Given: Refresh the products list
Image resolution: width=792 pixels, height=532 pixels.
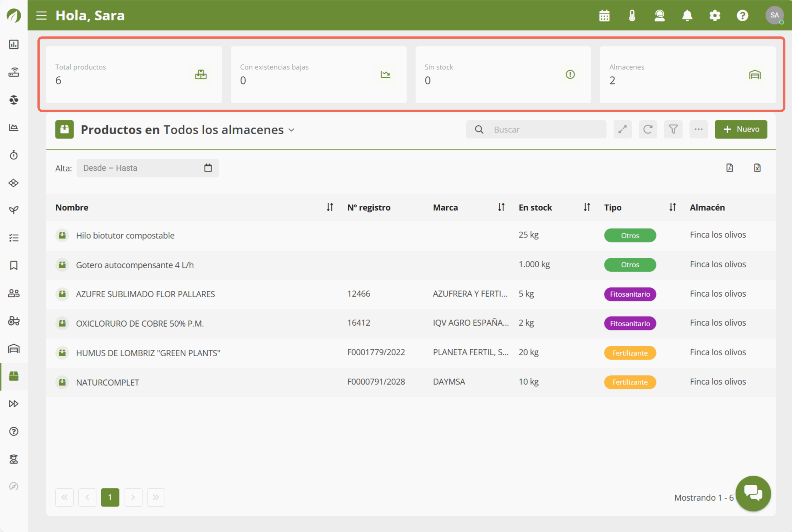Looking at the screenshot, I should pos(648,129).
